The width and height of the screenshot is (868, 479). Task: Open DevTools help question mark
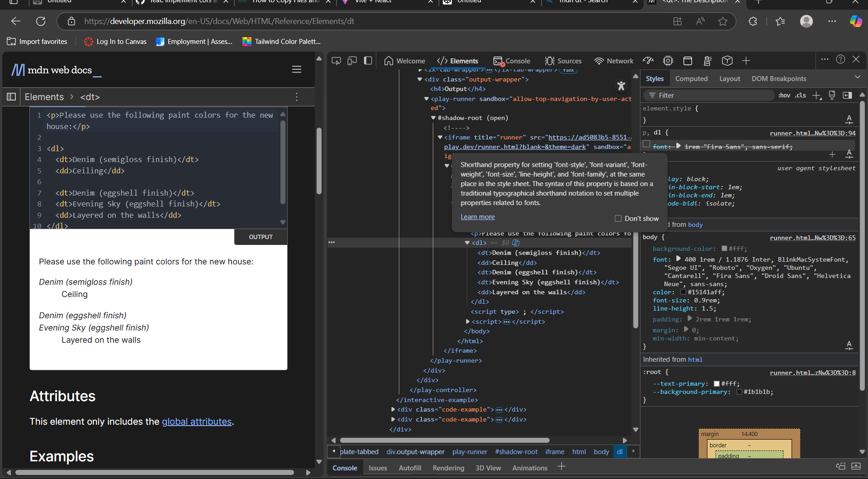[x=840, y=59]
